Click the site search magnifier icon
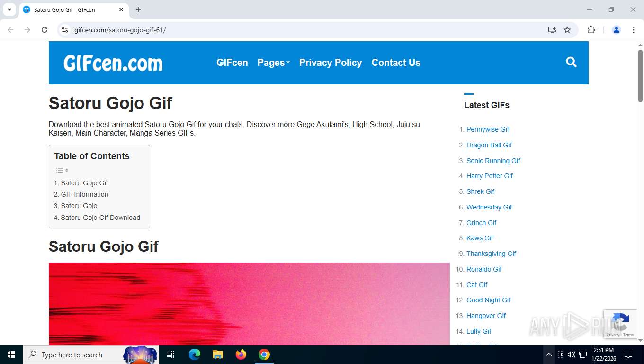Viewport: 644px width, 364px height. (x=571, y=62)
